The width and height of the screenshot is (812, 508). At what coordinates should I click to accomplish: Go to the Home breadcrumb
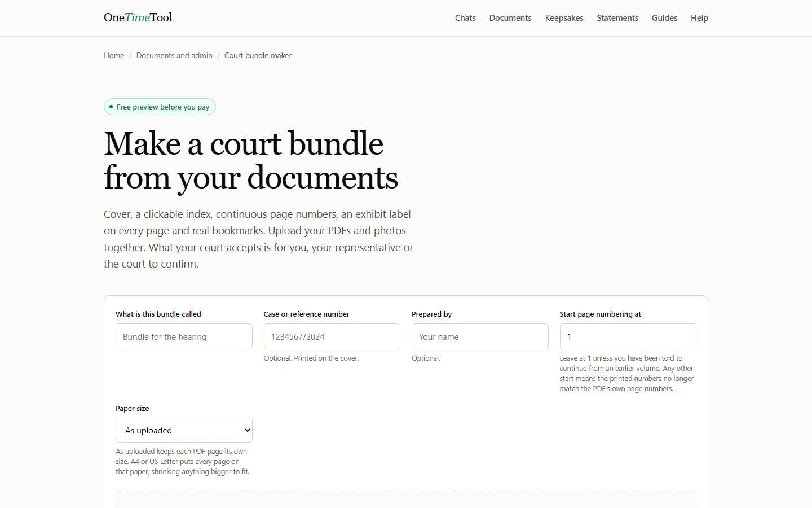click(x=114, y=55)
